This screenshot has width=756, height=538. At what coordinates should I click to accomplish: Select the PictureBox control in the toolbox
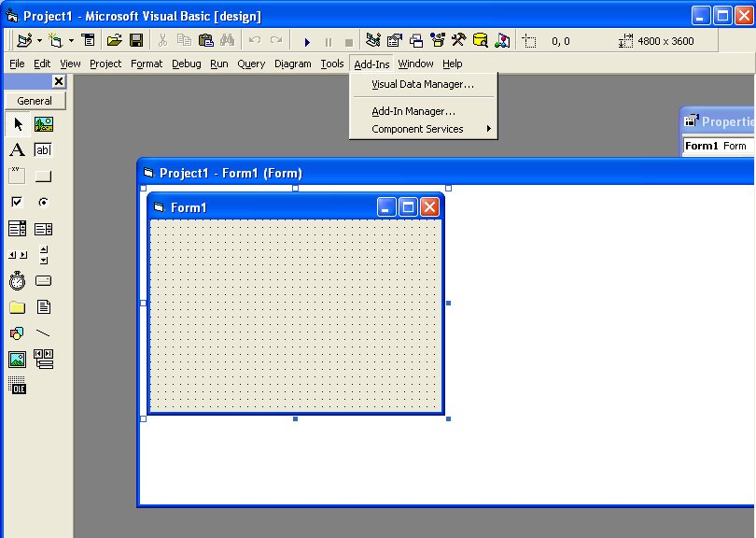coord(43,124)
